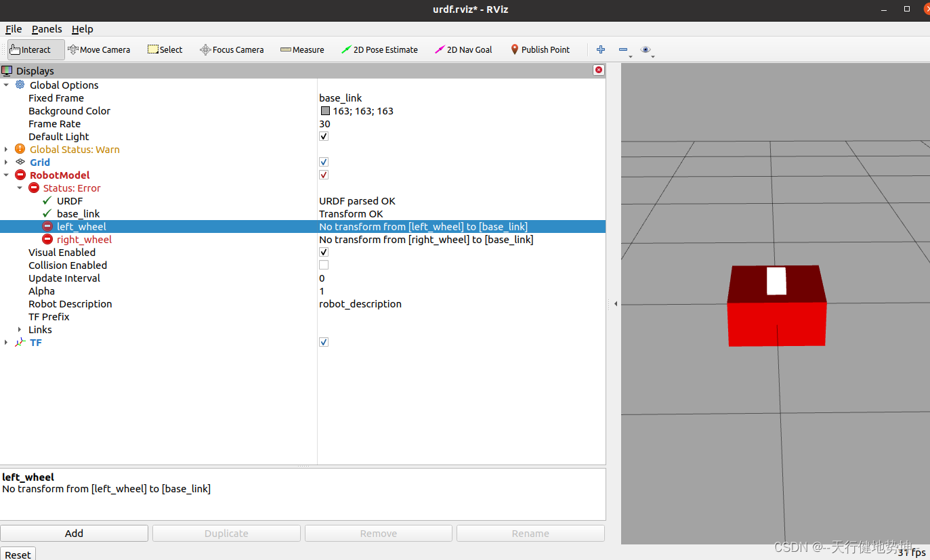Click the Duplicate button
Viewport: 930px width, 560px height.
(x=226, y=534)
